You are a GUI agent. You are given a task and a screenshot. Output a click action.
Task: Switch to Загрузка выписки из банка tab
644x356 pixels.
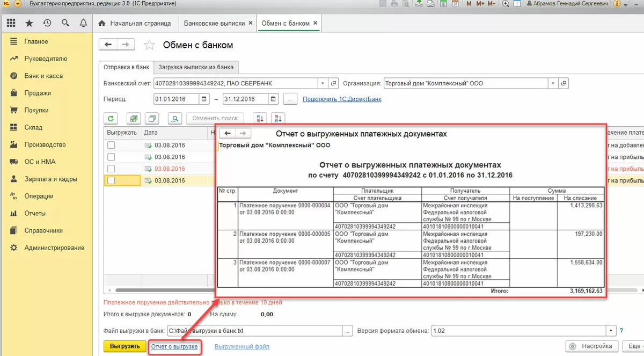point(196,67)
